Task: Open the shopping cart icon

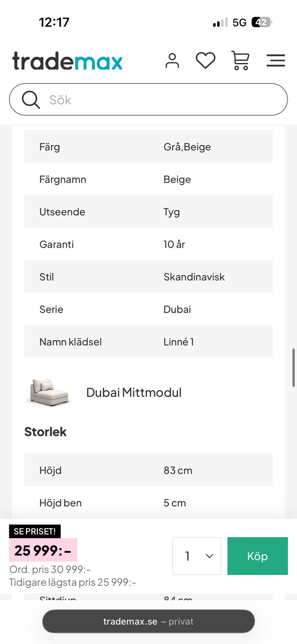Action: pyautogui.click(x=240, y=60)
